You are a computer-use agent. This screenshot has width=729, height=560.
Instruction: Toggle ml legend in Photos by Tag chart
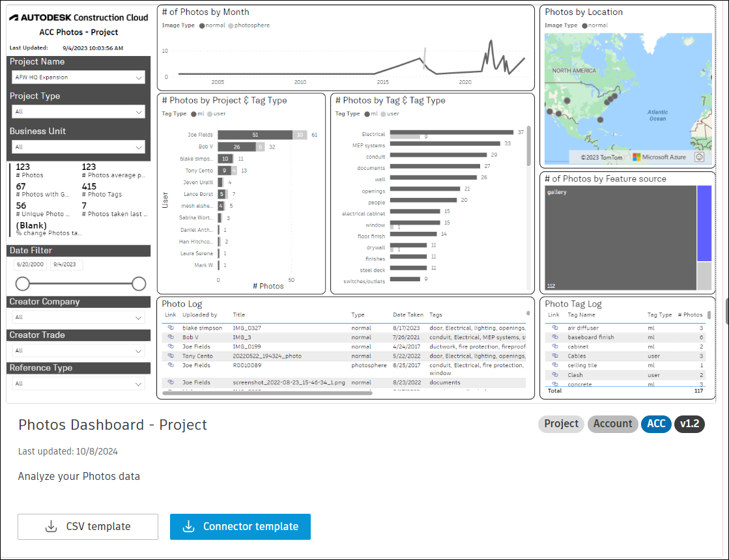tap(371, 114)
